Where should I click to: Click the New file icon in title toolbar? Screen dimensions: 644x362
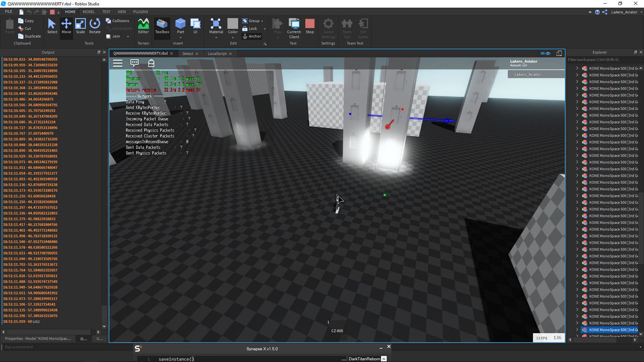tap(21, 12)
